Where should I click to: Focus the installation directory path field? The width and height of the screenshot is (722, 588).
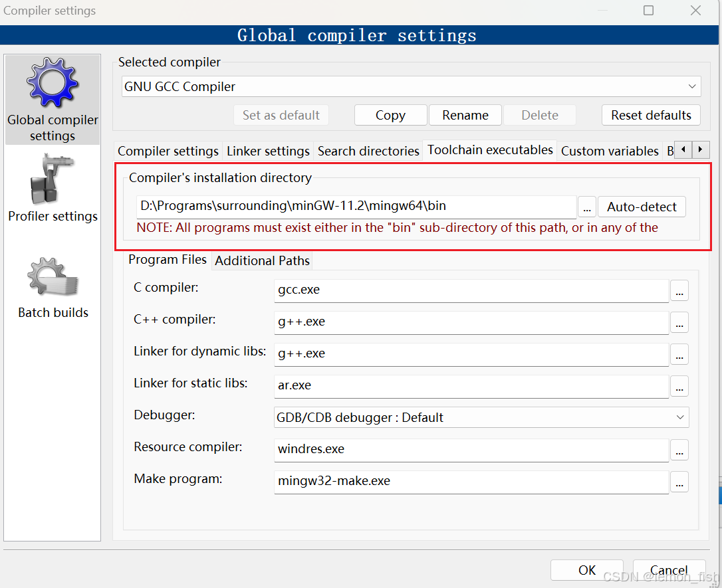[356, 207]
